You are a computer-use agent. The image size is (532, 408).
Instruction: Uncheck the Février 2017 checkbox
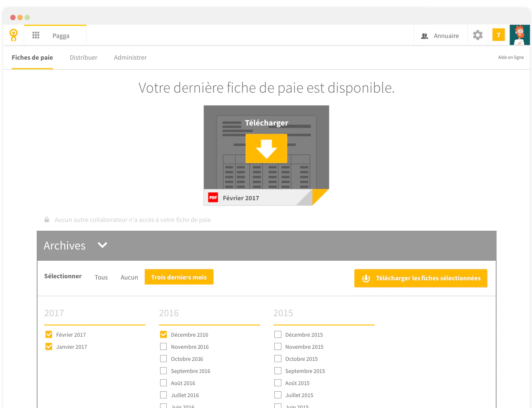point(49,335)
